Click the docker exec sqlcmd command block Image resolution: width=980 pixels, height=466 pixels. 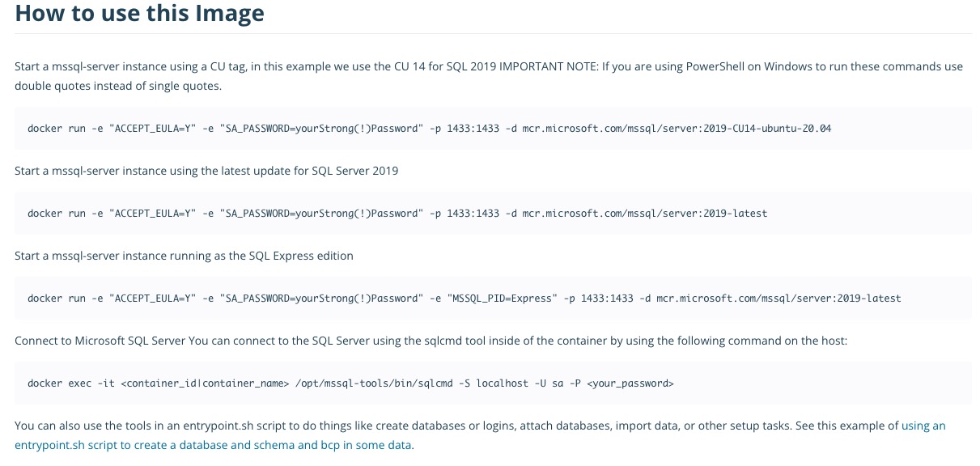pos(493,383)
